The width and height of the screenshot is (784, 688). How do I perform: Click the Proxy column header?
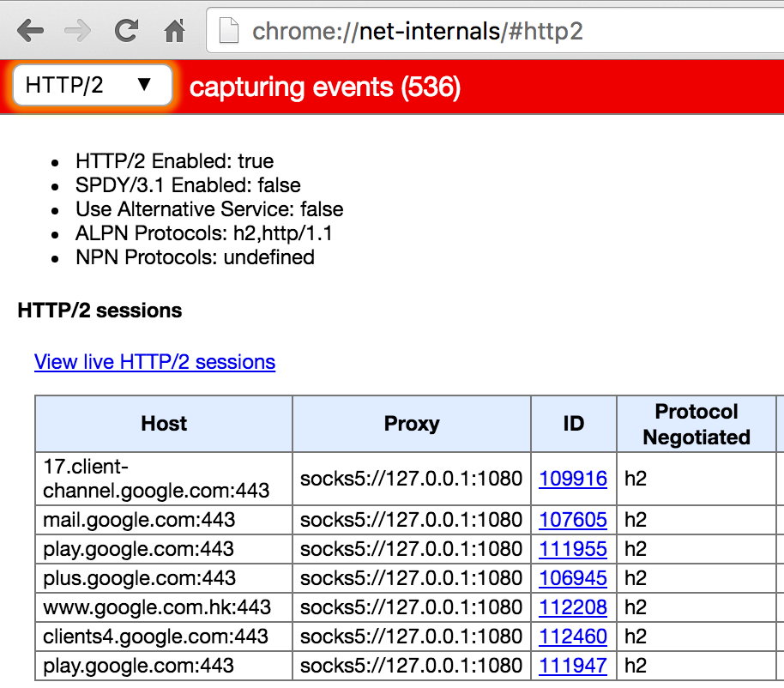[412, 424]
